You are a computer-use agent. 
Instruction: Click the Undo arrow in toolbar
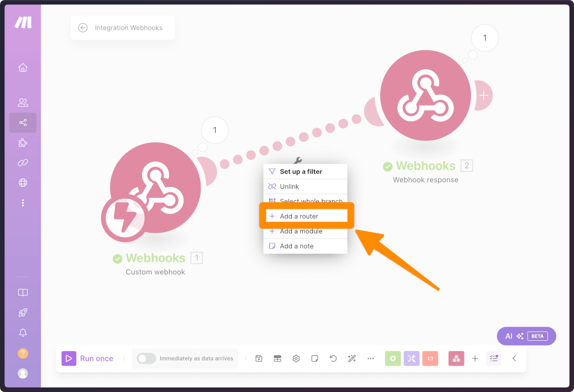[x=333, y=359]
